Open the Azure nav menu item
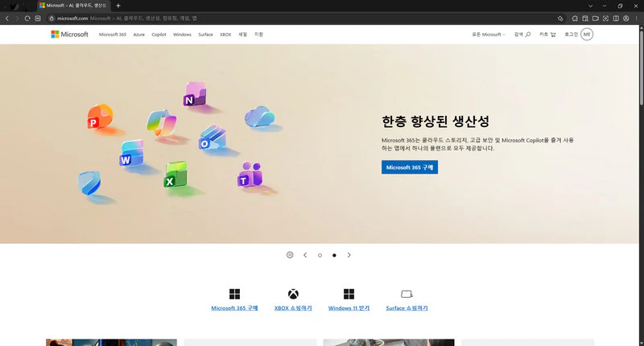The width and height of the screenshot is (644, 346). pyautogui.click(x=138, y=35)
